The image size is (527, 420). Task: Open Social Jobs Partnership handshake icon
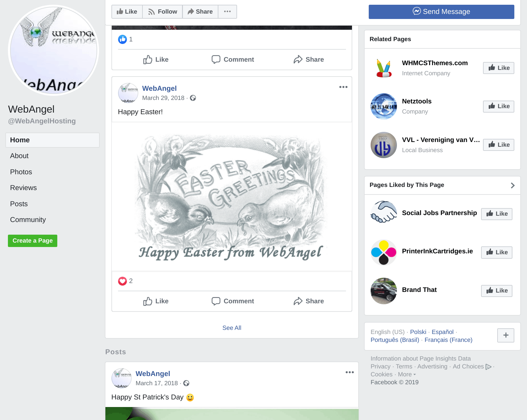tap(384, 212)
